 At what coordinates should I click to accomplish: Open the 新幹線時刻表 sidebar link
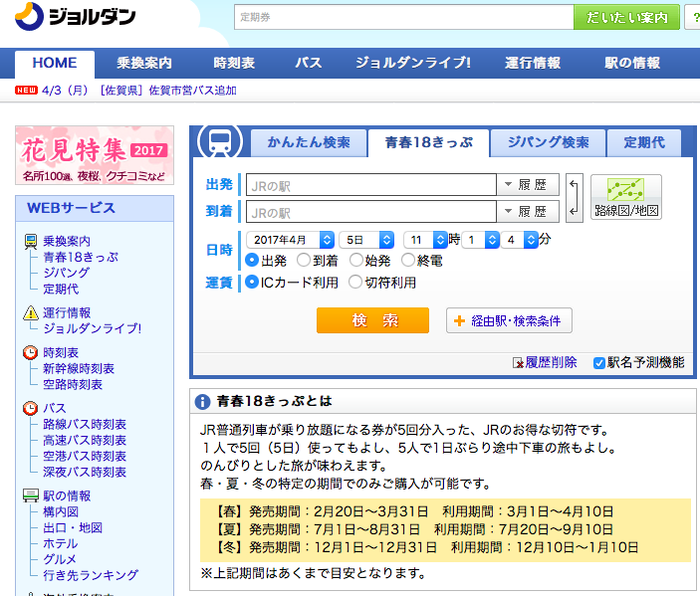[79, 368]
